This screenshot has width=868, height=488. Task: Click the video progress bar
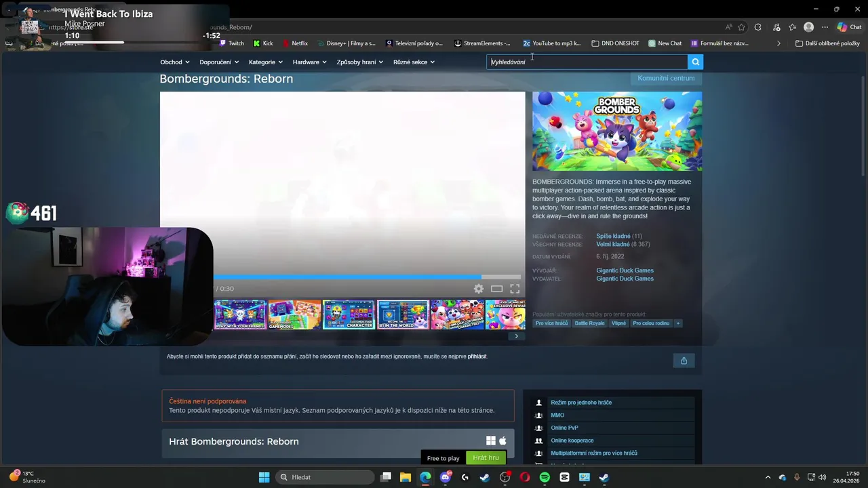[367, 277]
